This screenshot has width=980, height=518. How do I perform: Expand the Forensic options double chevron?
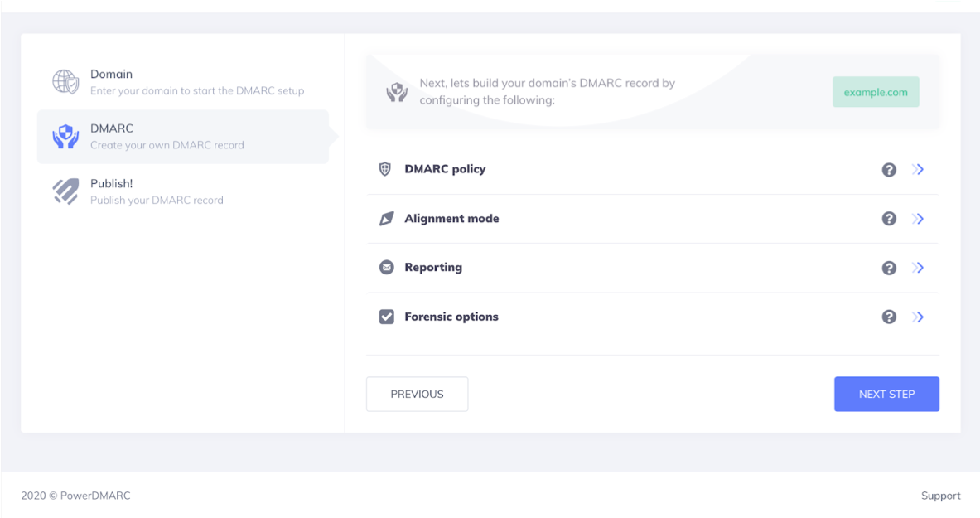click(x=918, y=317)
